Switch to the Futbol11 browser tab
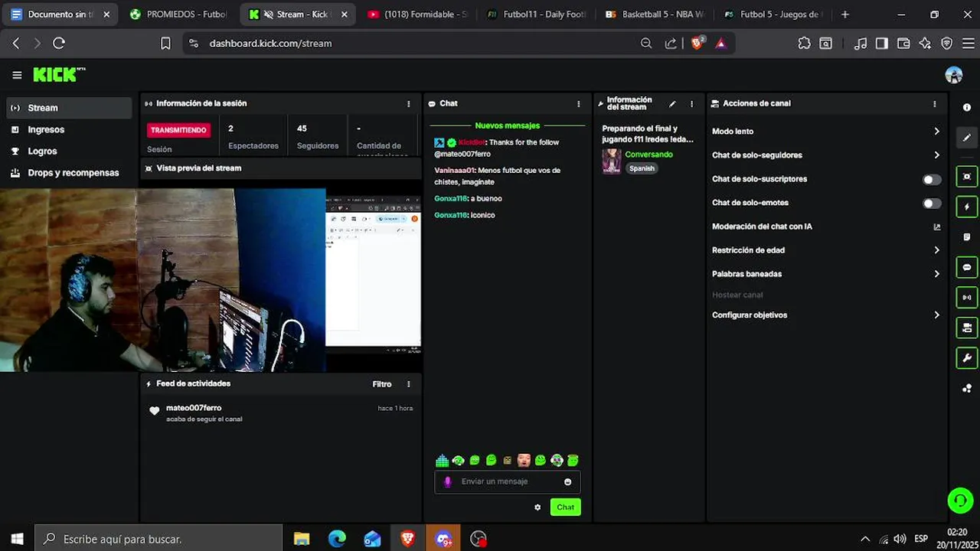 pos(536,14)
